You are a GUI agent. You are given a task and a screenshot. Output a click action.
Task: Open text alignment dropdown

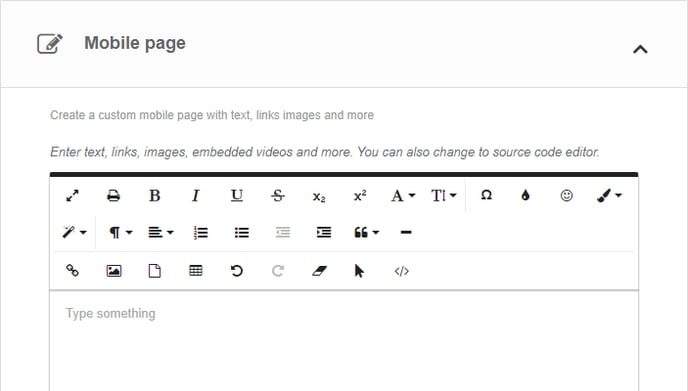(161, 232)
